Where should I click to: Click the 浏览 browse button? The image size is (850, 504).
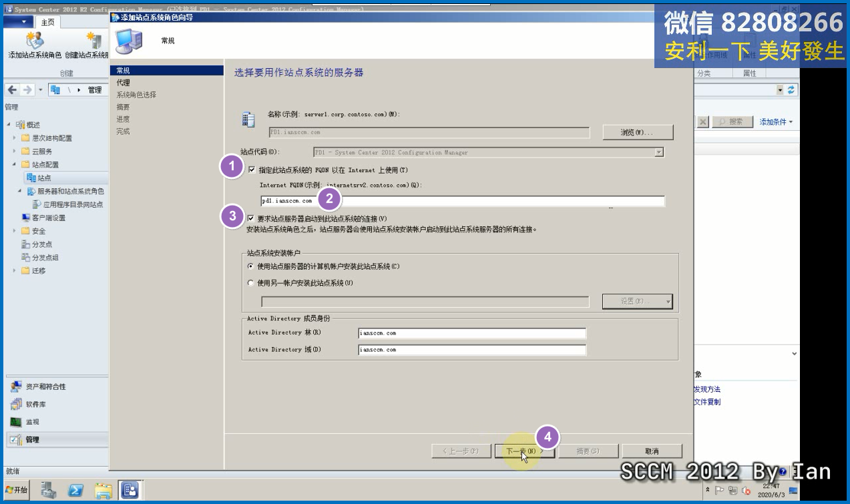[x=638, y=132]
